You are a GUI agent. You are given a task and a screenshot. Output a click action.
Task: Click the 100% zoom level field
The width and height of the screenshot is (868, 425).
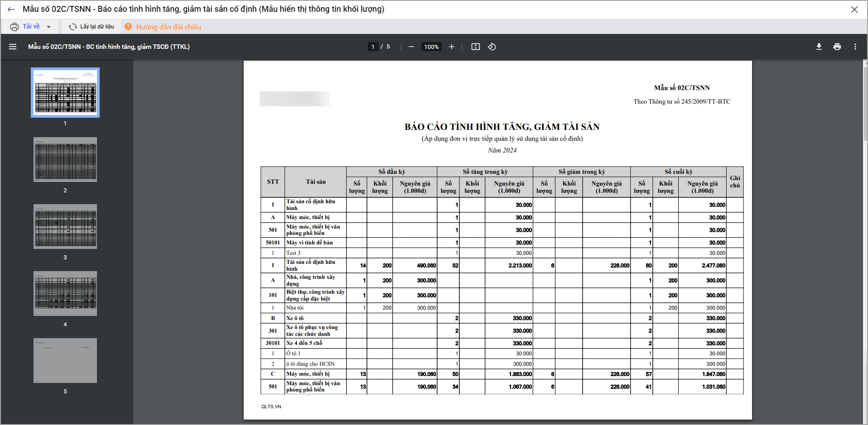[431, 47]
